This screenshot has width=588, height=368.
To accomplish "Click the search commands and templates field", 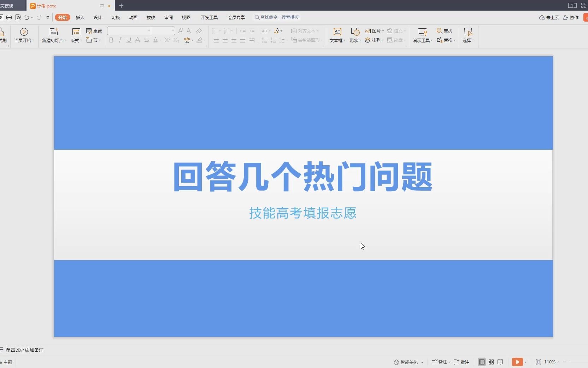I will [x=277, y=17].
